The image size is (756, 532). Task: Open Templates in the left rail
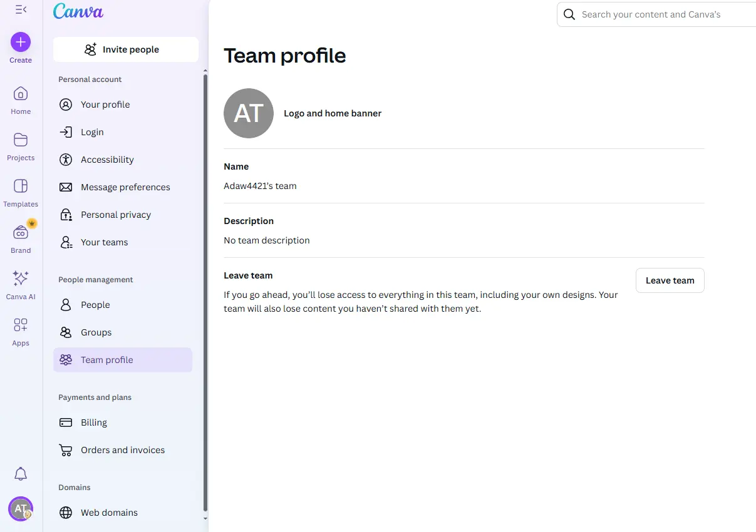pos(21,193)
